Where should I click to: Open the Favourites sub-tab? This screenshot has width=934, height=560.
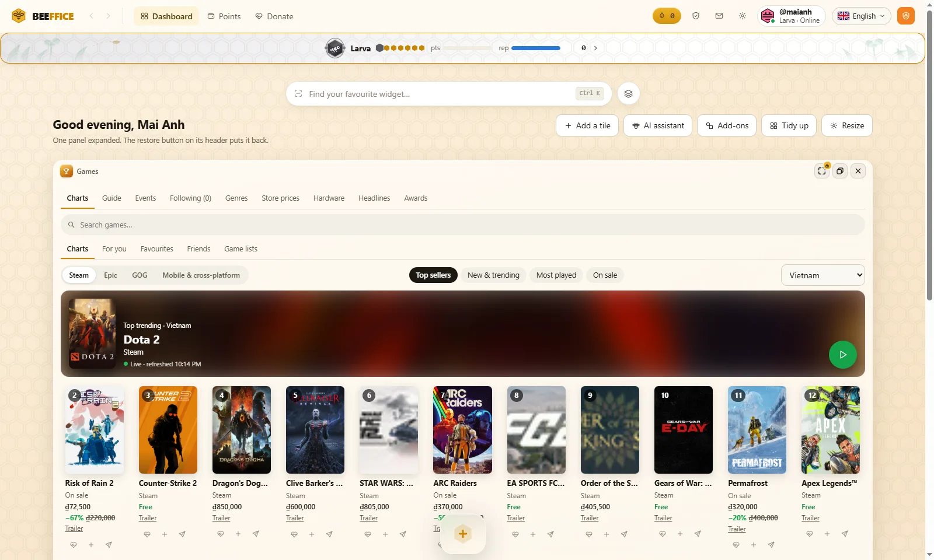(156, 249)
